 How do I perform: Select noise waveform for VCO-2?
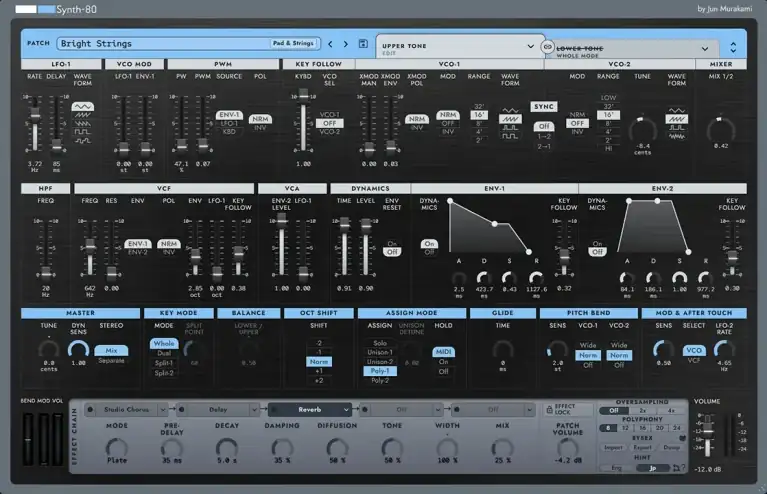677,136
